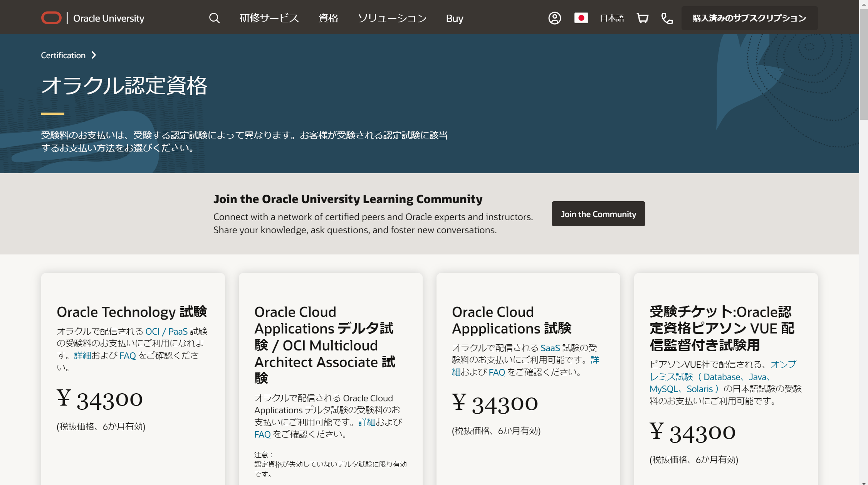This screenshot has height=485, width=868.
Task: Open the OCI / PaaS link
Action: [166, 332]
